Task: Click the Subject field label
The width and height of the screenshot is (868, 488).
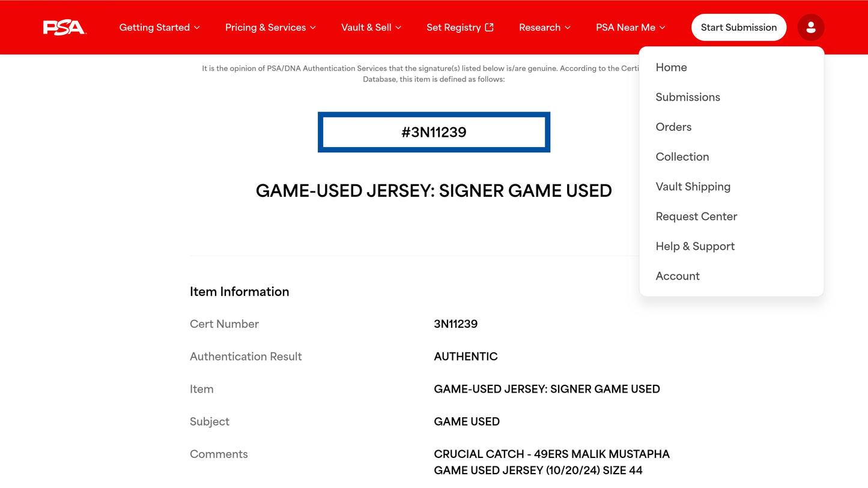Action: [210, 422]
